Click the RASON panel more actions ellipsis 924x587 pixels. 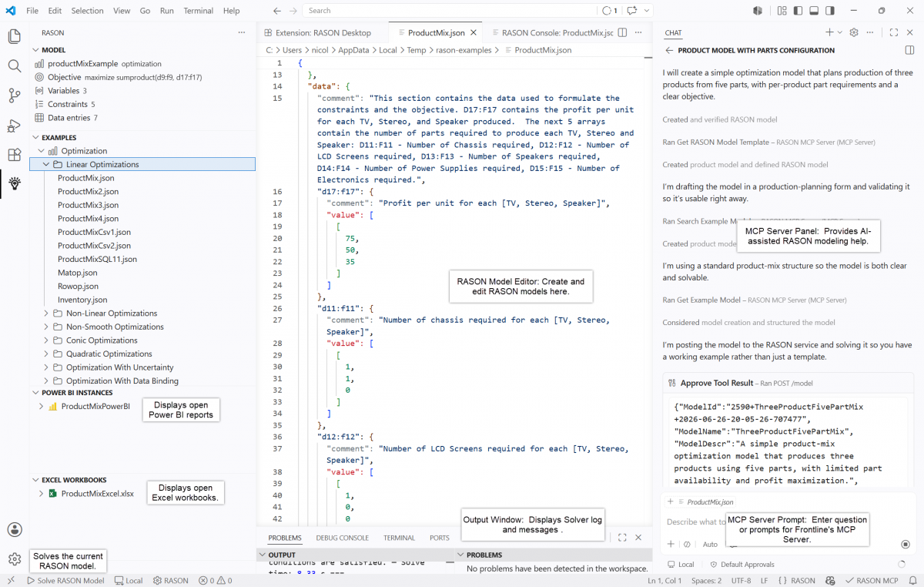[241, 33]
